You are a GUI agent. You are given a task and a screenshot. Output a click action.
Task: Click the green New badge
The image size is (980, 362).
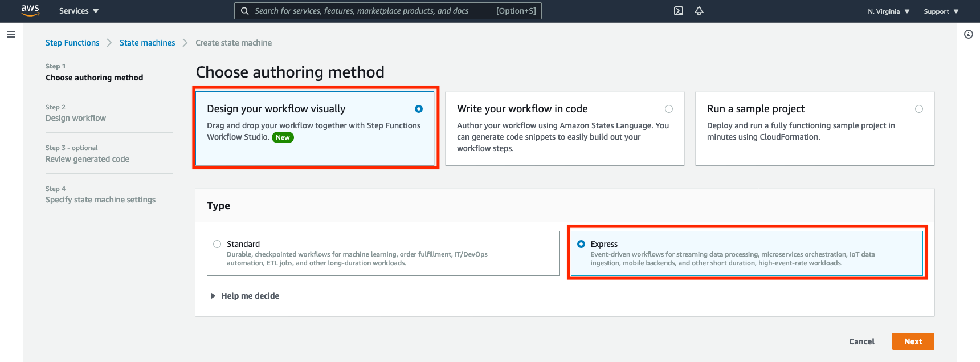pyautogui.click(x=283, y=137)
